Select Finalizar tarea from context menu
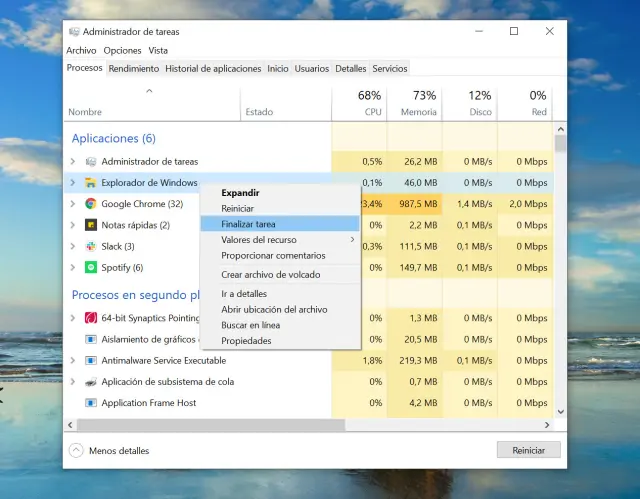This screenshot has width=640, height=499. pyautogui.click(x=248, y=224)
